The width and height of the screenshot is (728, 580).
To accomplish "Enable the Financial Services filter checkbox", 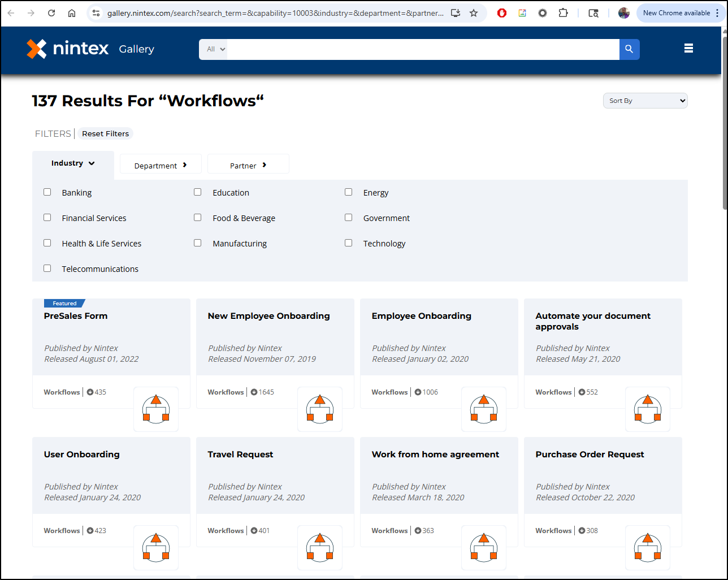I will click(47, 218).
